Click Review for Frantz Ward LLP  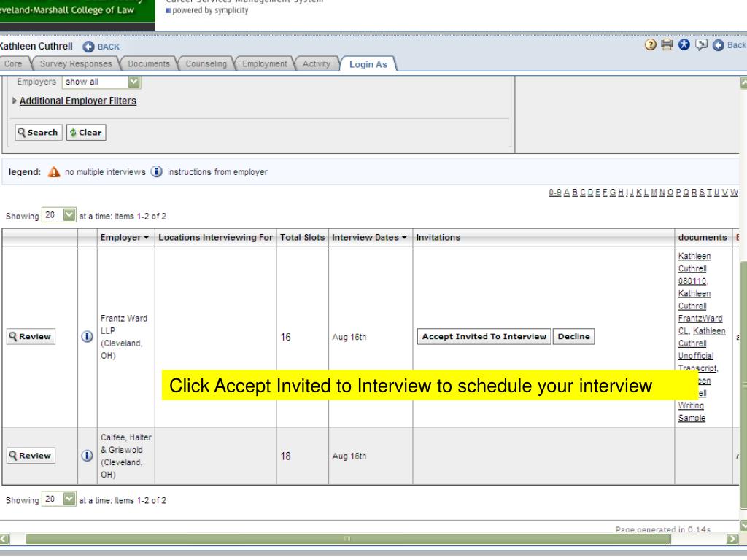[31, 336]
